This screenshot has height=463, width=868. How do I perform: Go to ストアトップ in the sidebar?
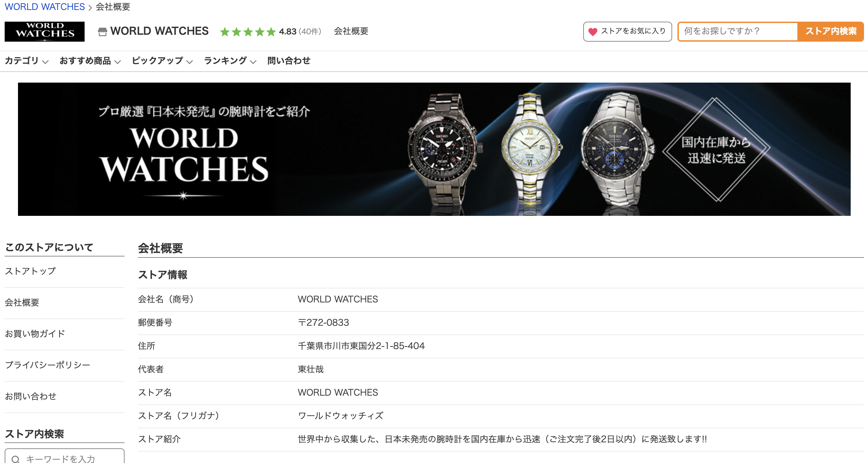coord(30,271)
